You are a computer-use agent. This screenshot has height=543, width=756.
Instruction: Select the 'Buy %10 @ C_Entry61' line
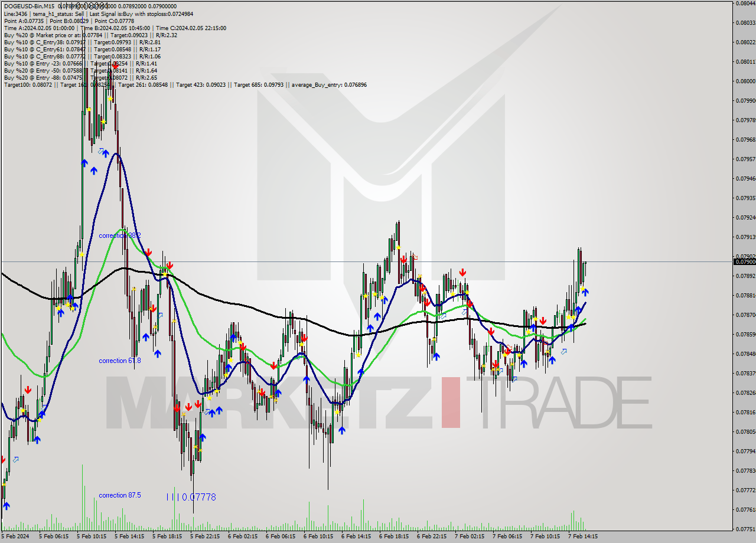click(82, 49)
